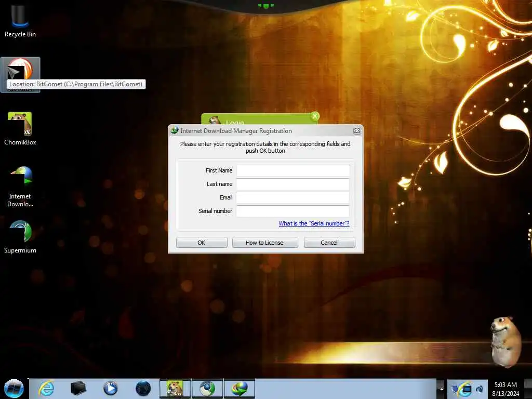Click the volume tray icon

[x=480, y=389]
